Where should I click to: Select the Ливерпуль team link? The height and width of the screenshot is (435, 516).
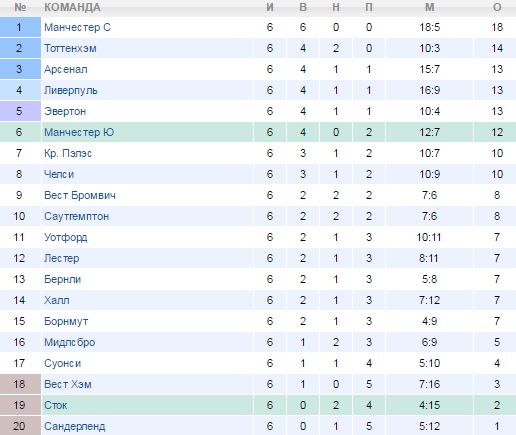(x=71, y=90)
